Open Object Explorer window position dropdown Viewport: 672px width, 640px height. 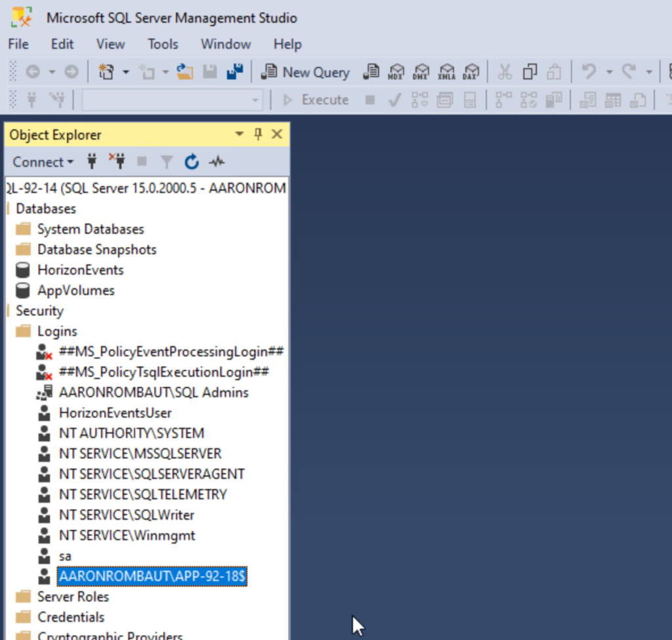240,134
